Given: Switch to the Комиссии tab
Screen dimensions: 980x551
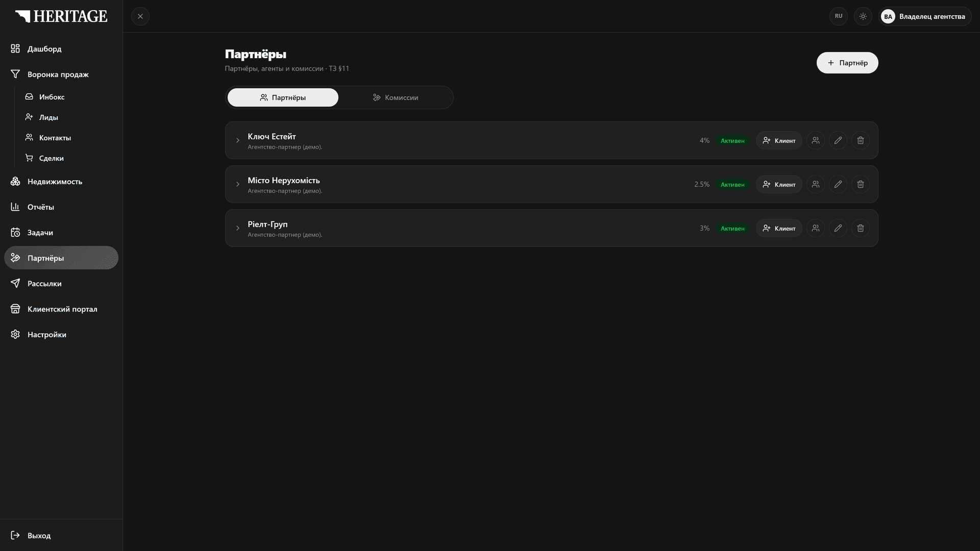Looking at the screenshot, I should point(395,97).
